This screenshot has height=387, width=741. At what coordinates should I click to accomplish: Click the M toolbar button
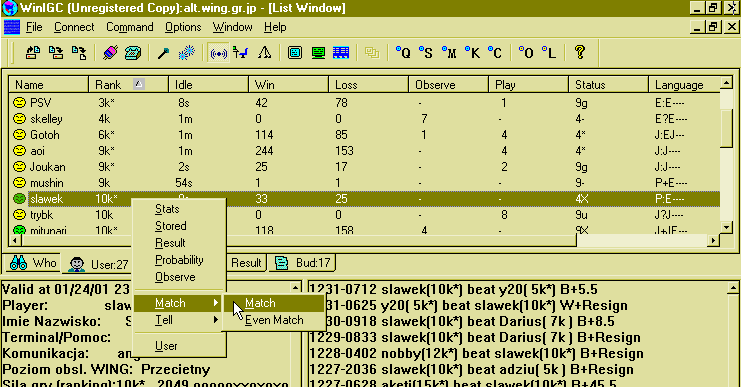click(449, 52)
